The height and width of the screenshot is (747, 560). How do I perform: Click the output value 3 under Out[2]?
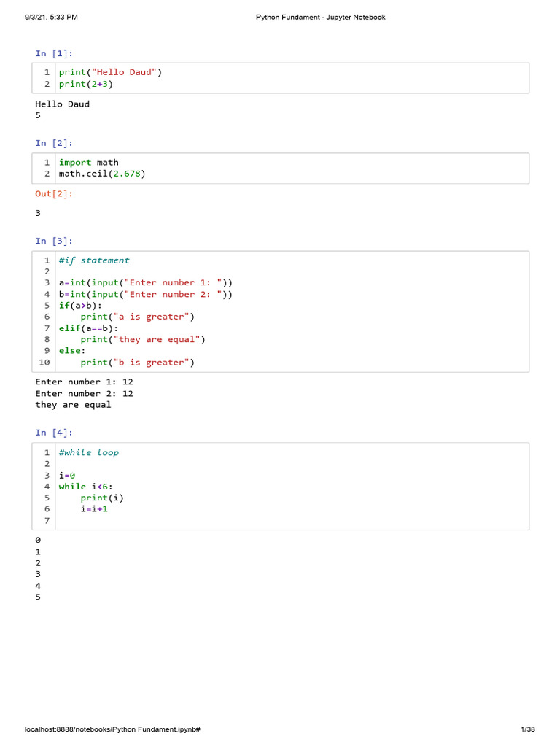(38, 213)
